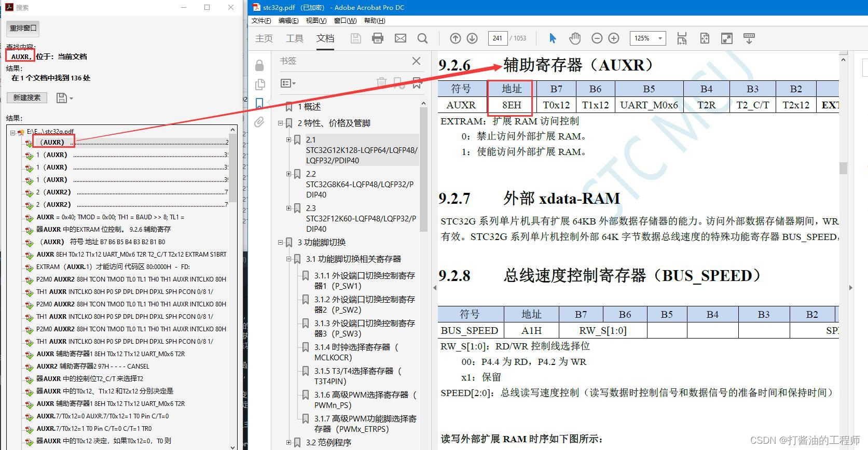Send file by email envelope icon
868x450 pixels.
pyautogui.click(x=401, y=38)
